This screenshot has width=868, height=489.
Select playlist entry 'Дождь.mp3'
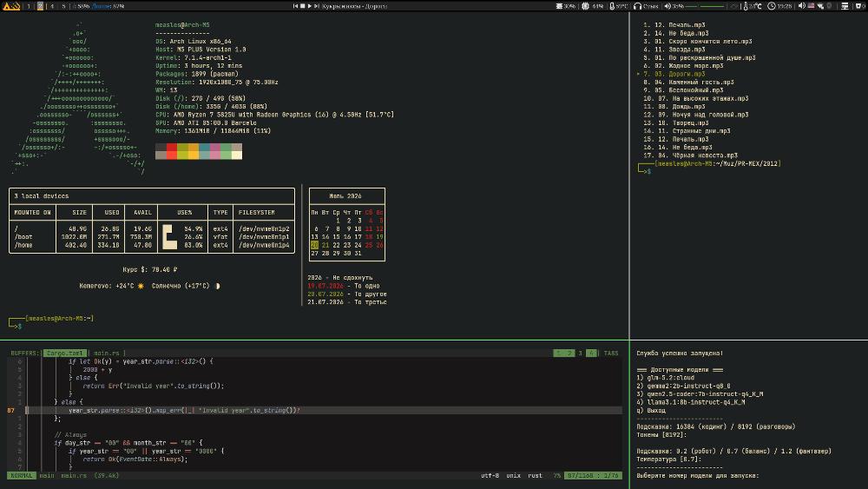pyautogui.click(x=674, y=106)
